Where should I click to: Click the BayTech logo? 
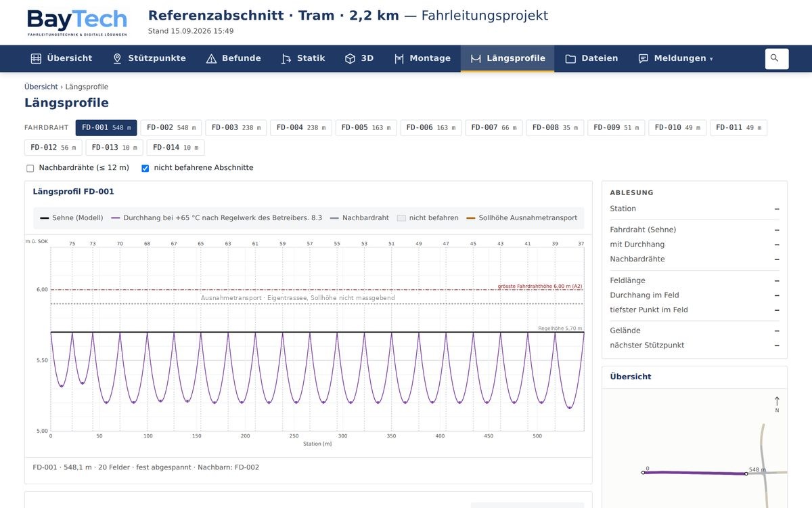coord(77,22)
